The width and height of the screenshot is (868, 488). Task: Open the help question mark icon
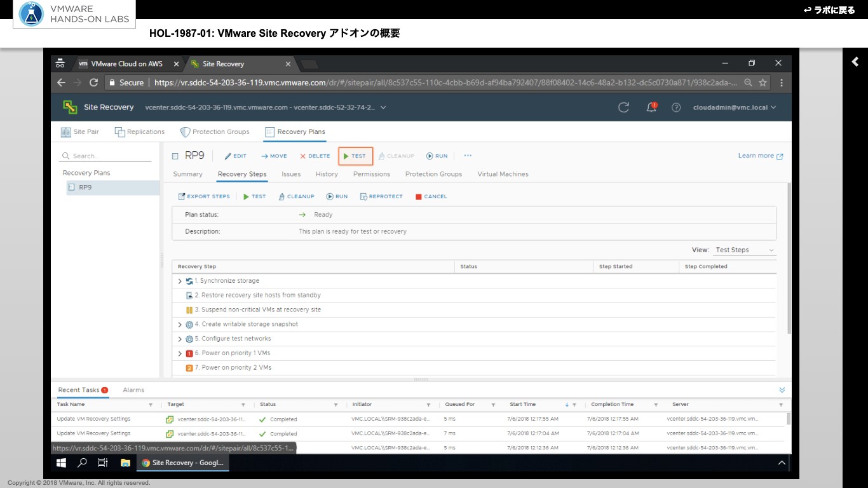[x=676, y=107]
